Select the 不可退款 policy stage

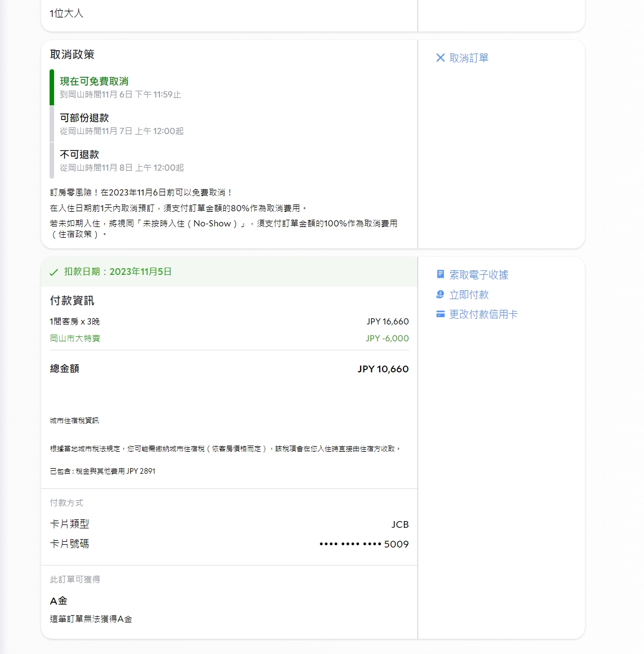click(x=79, y=155)
